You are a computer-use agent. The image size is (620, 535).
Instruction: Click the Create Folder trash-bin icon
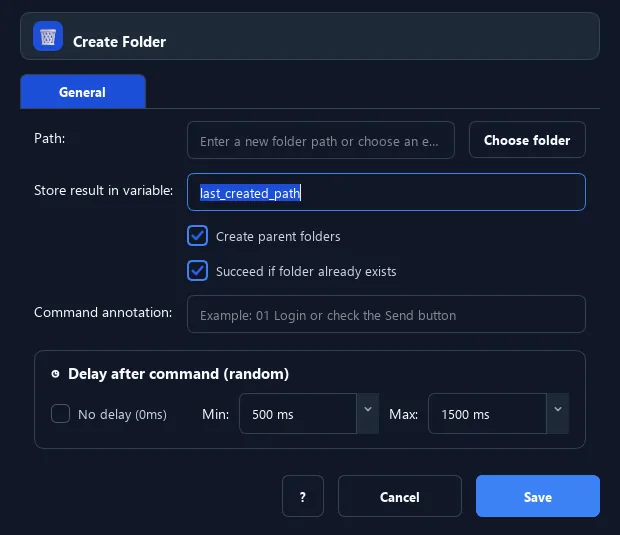[x=48, y=36]
